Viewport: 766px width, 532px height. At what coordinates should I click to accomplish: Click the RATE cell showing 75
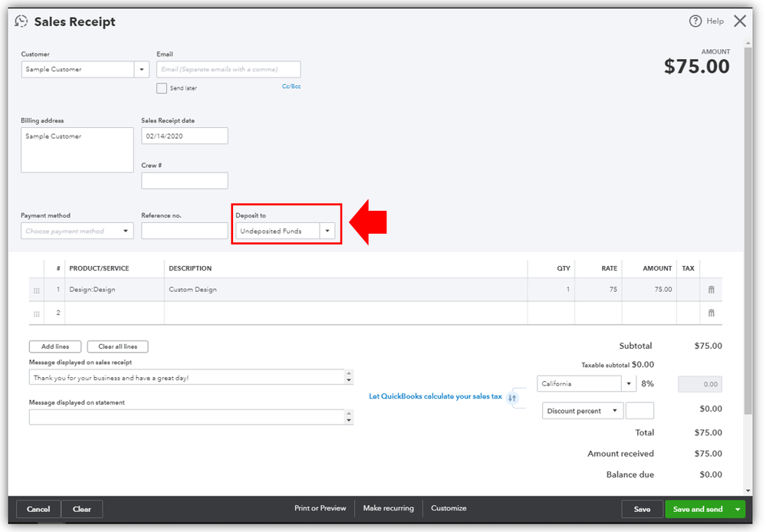pyautogui.click(x=598, y=290)
